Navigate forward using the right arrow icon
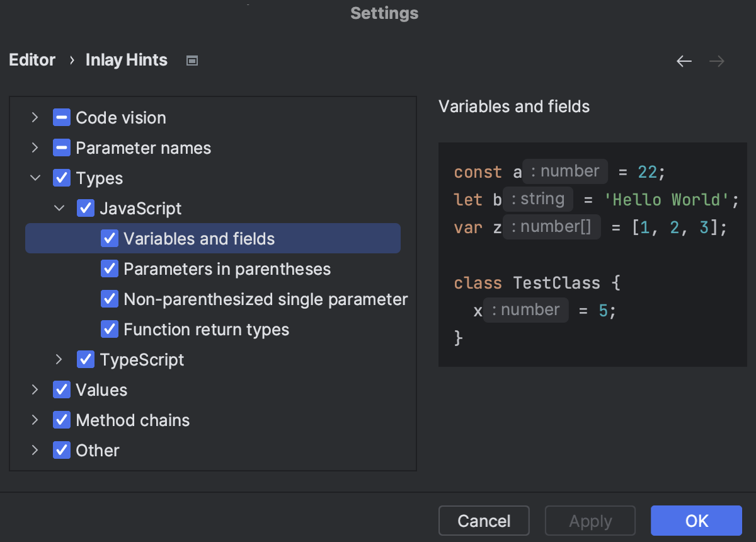The image size is (756, 542). click(x=717, y=61)
